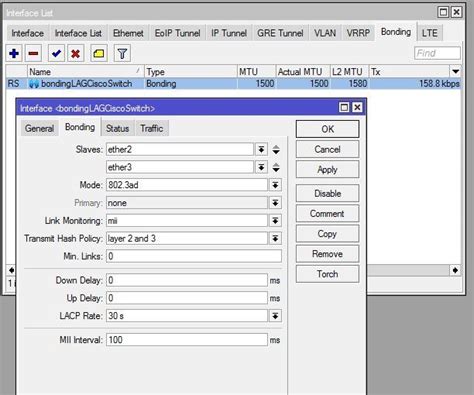The height and width of the screenshot is (395, 474).
Task: Click the Remove button
Action: [328, 254]
